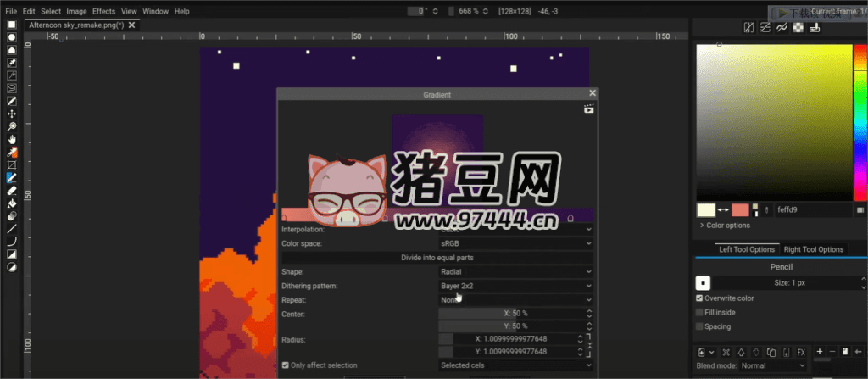Open the Select menu

pos(51,11)
